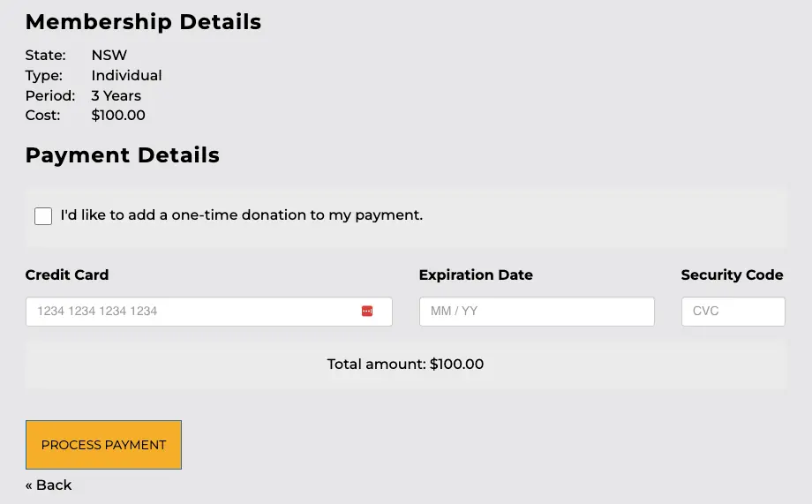Click the red autofill icon in card field
This screenshot has width=812, height=504.
367,312
